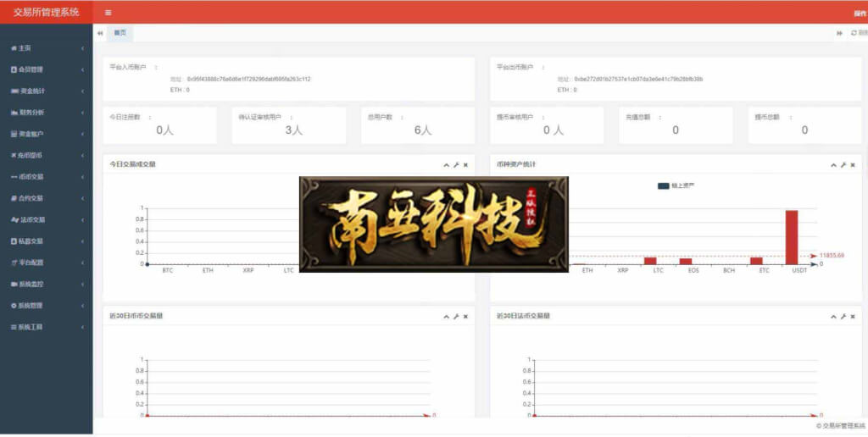Click the footer © 交易所管理系统 text
The width and height of the screenshot is (868, 437).
tap(840, 426)
